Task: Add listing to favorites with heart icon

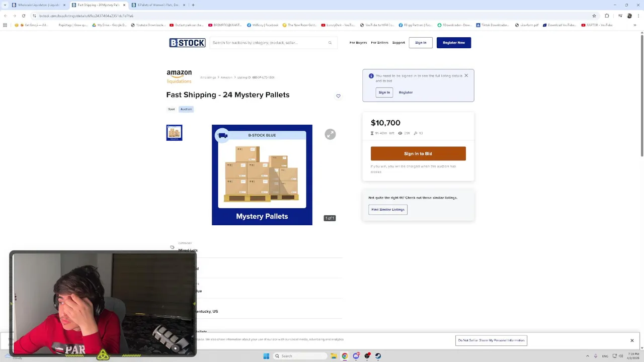Action: (x=338, y=96)
